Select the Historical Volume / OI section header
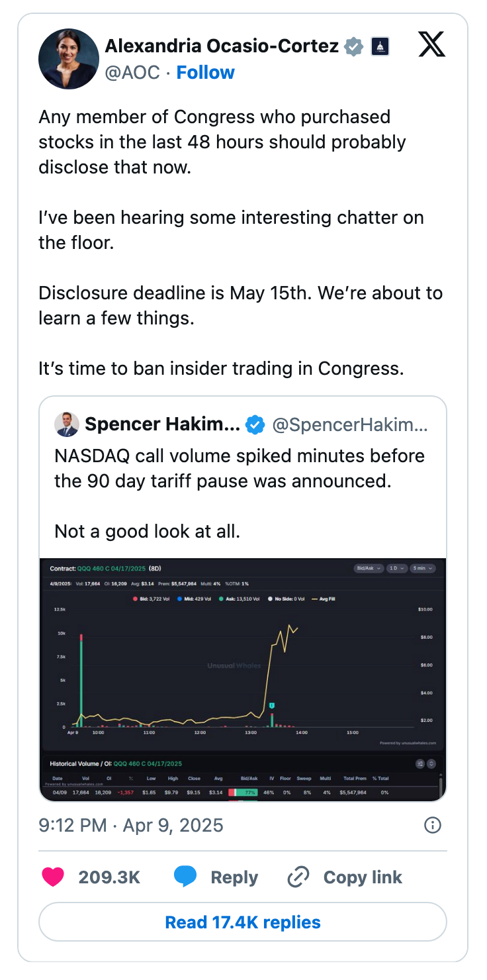Image resolution: width=487 pixels, height=980 pixels. tap(81, 763)
